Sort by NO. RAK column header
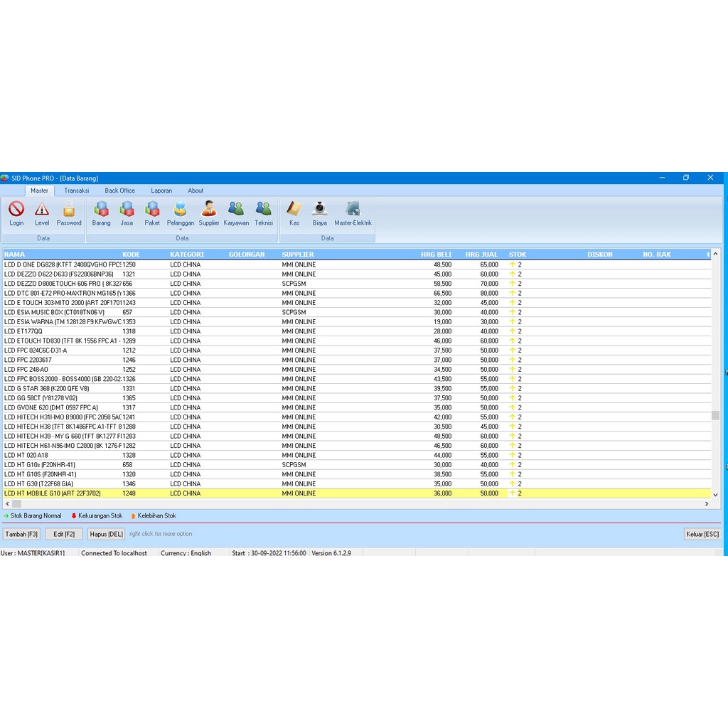728x728 pixels. coord(656,255)
